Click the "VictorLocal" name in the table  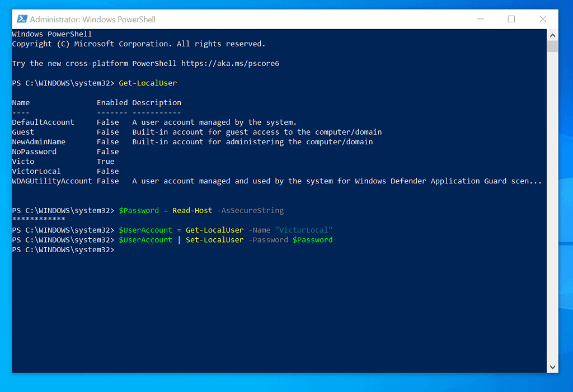click(36, 171)
